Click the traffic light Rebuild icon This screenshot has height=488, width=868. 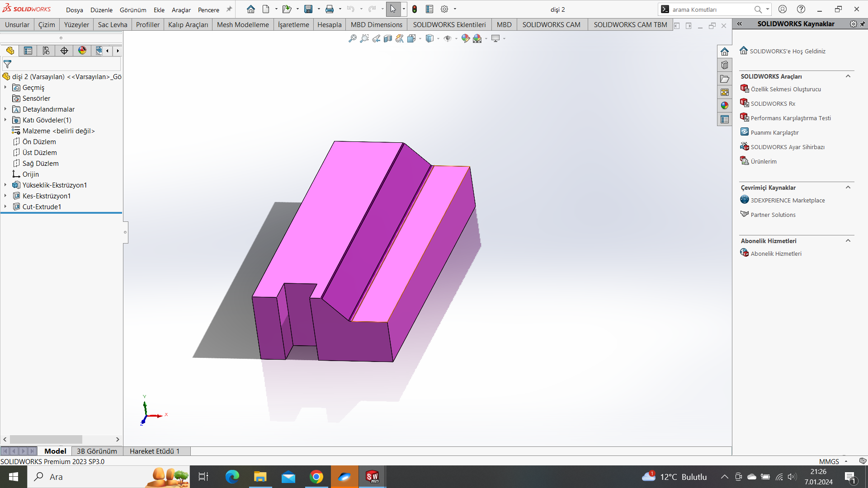(415, 9)
